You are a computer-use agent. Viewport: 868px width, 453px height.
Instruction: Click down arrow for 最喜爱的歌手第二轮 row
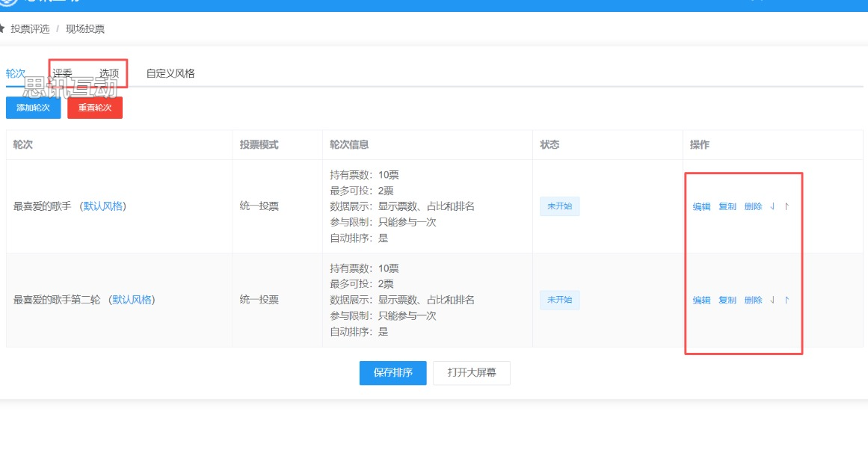[772, 301]
